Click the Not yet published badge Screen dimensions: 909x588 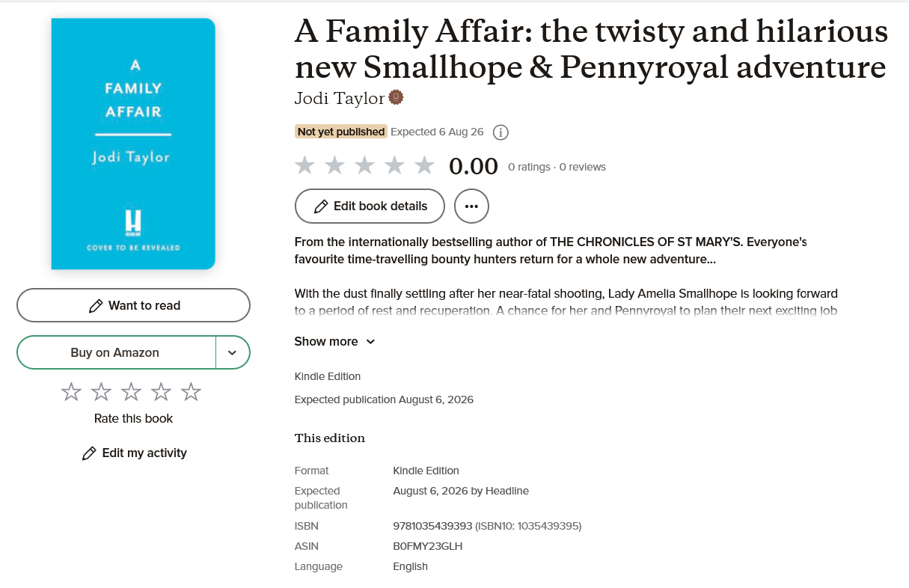click(340, 132)
